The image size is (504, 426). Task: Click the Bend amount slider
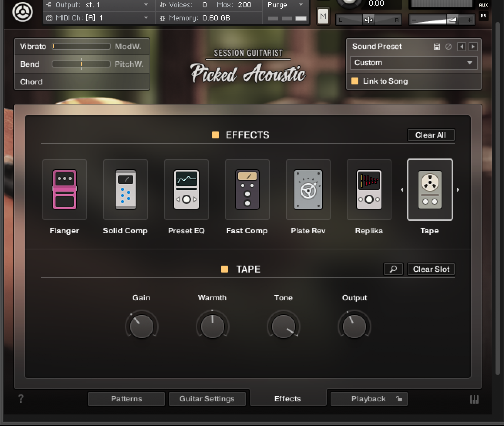[81, 64]
